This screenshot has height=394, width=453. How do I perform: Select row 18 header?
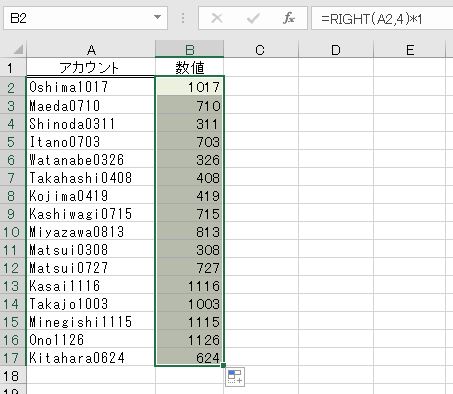13,376
